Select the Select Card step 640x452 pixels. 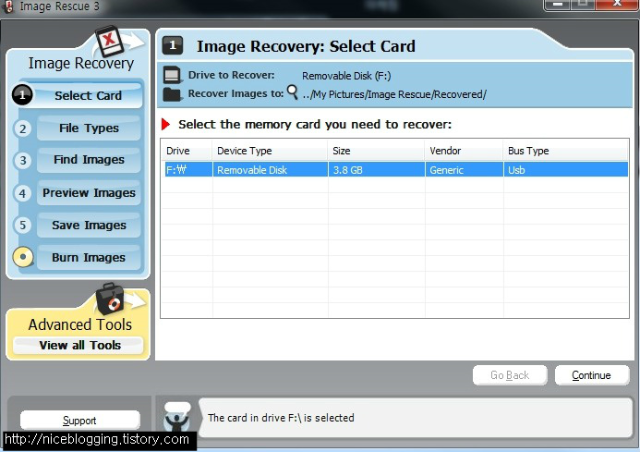pos(88,96)
